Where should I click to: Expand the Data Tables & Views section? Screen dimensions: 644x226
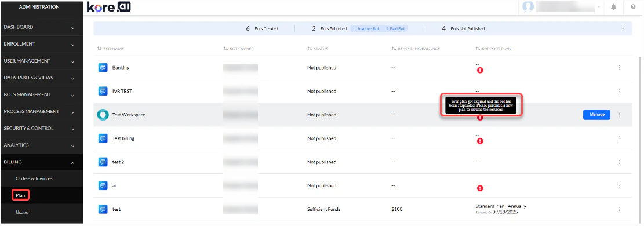[x=41, y=78]
